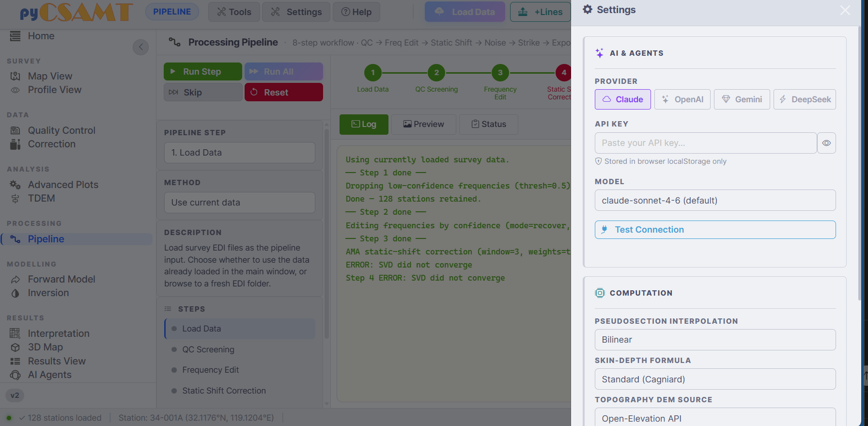Click Test Connection button
The image size is (868, 426).
pos(715,230)
